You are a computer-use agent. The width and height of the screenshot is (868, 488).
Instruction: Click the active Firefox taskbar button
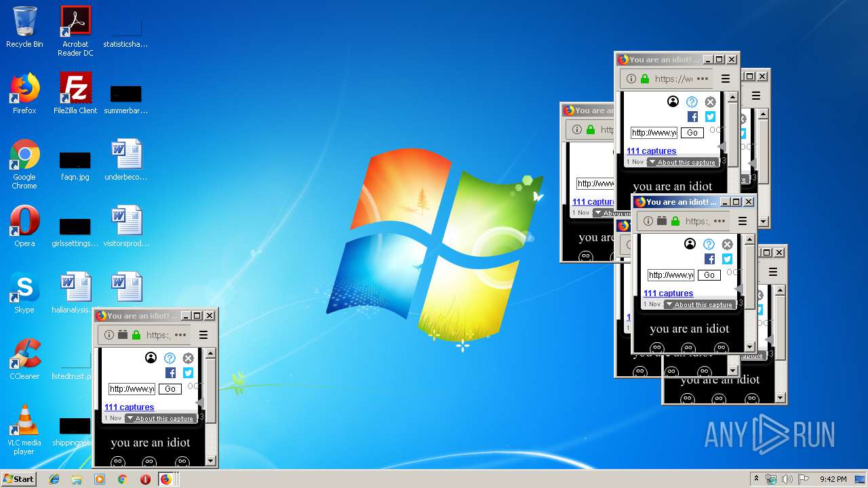pyautogui.click(x=166, y=479)
